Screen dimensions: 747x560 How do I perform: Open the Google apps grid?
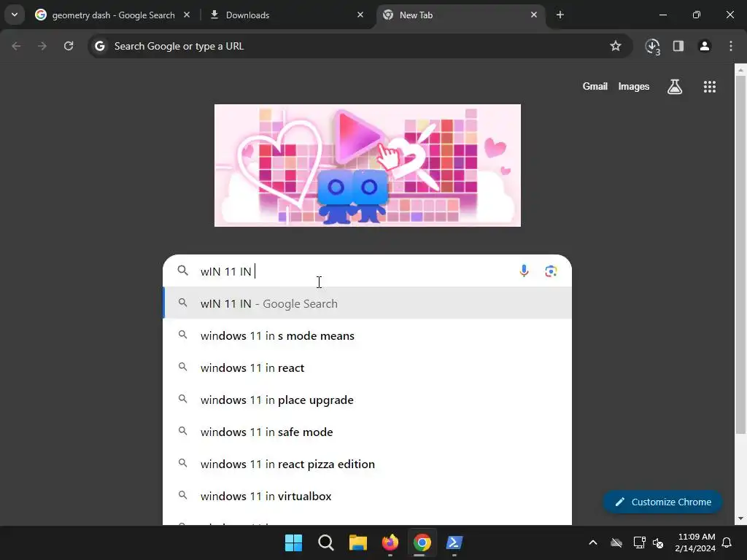(709, 87)
